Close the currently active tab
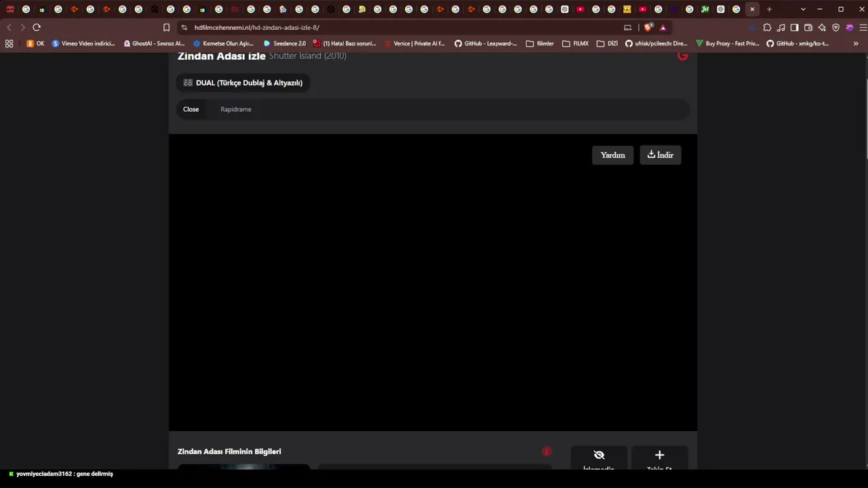The image size is (868, 488). click(x=752, y=9)
